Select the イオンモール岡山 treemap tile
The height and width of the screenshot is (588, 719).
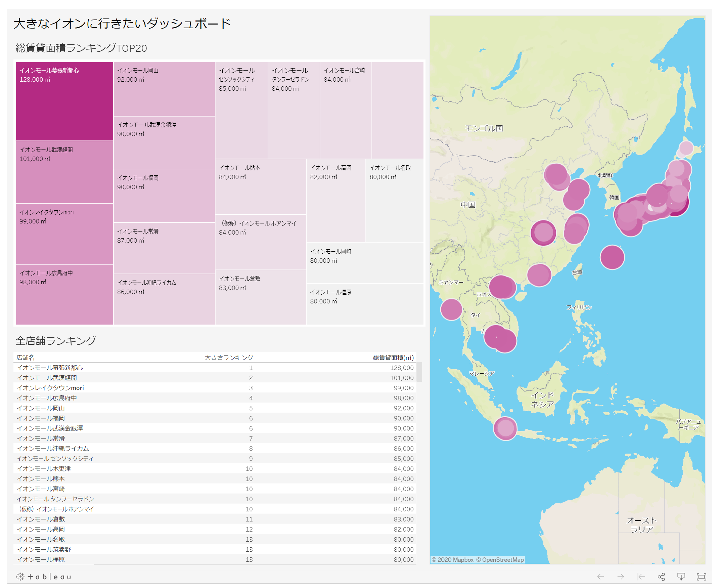click(x=164, y=89)
